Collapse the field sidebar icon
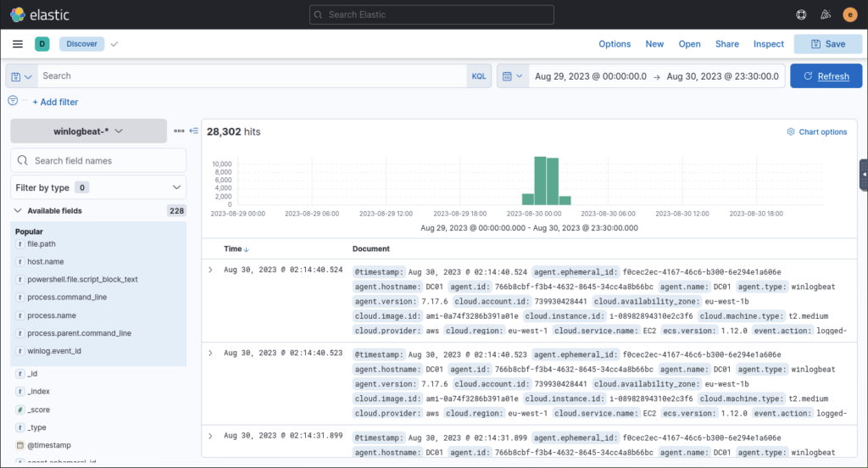868x468 pixels. 194,131
